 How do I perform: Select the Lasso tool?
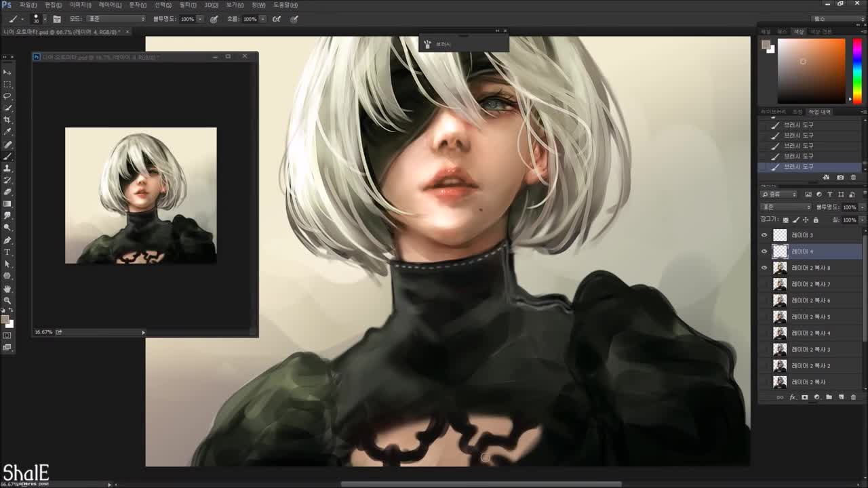pyautogui.click(x=8, y=97)
